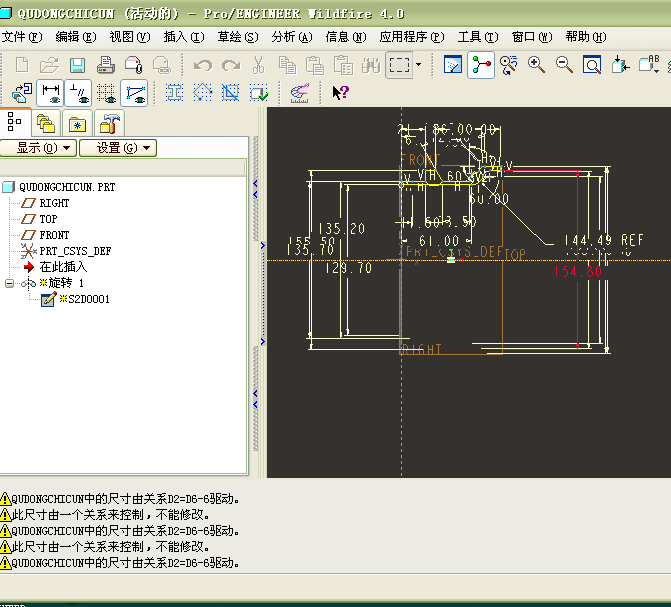Click the Context-sensitive help cursor icon
The height and width of the screenshot is (607, 671).
(x=341, y=92)
